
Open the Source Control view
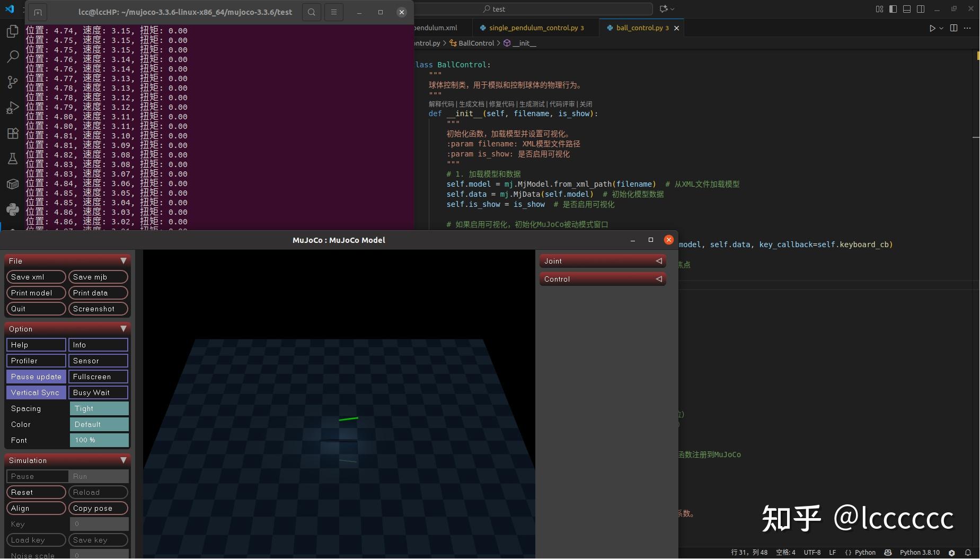(12, 82)
